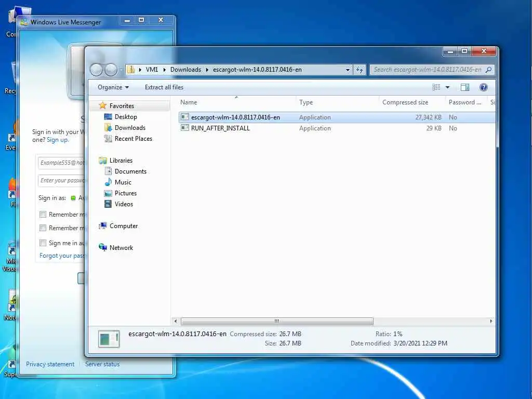Click Downloads in the address breadcrumb
This screenshot has width=532, height=399.
pos(185,70)
